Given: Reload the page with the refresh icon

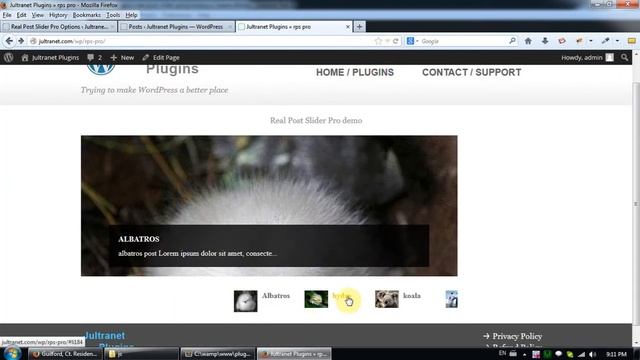Looking at the screenshot, I should [x=396, y=41].
